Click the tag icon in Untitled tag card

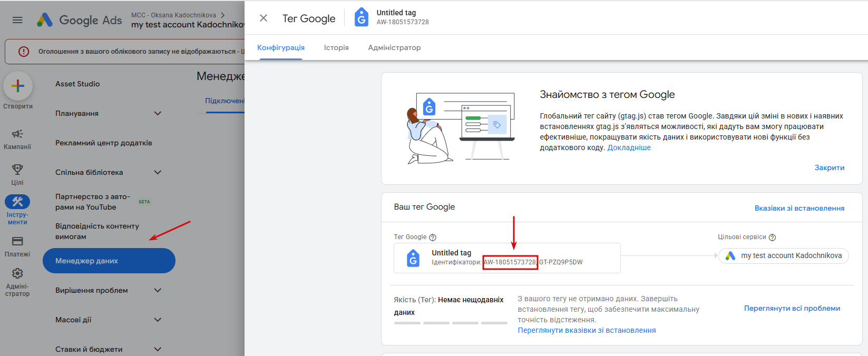point(413,258)
